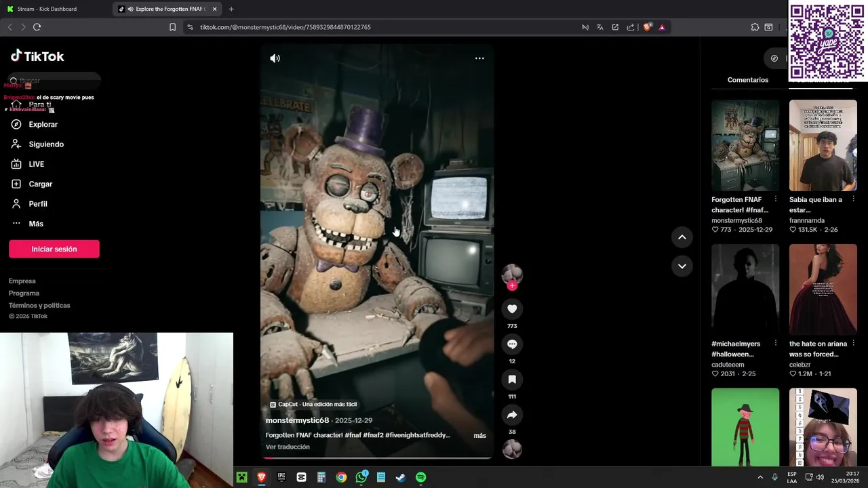Like the video using the heart icon

pyautogui.click(x=512, y=309)
